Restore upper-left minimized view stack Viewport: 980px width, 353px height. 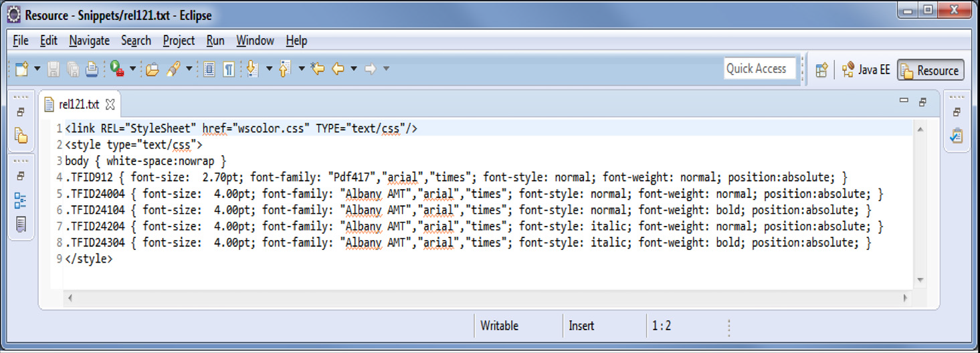21,112
